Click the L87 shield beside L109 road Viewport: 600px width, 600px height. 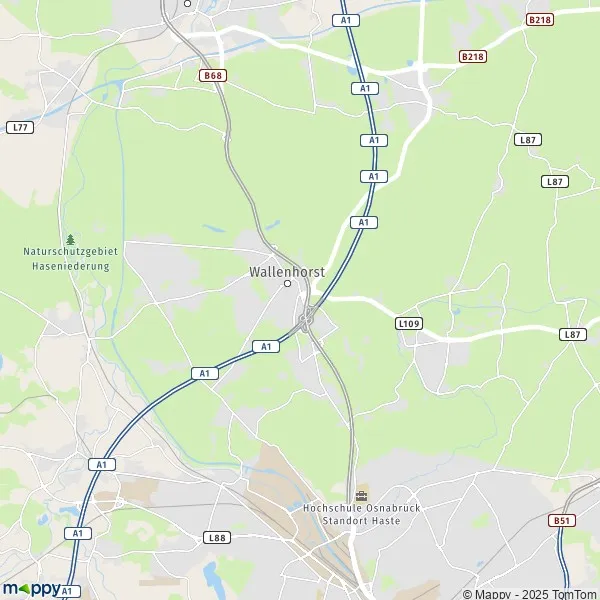573,334
